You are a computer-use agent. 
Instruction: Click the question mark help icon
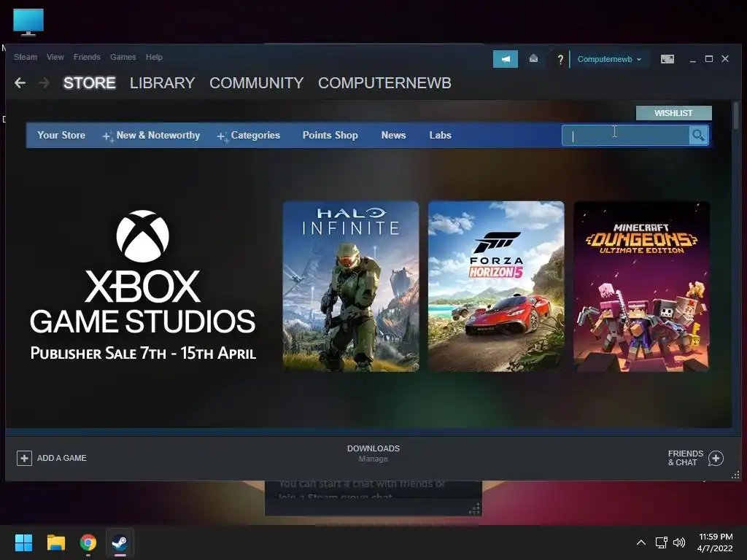coord(560,60)
